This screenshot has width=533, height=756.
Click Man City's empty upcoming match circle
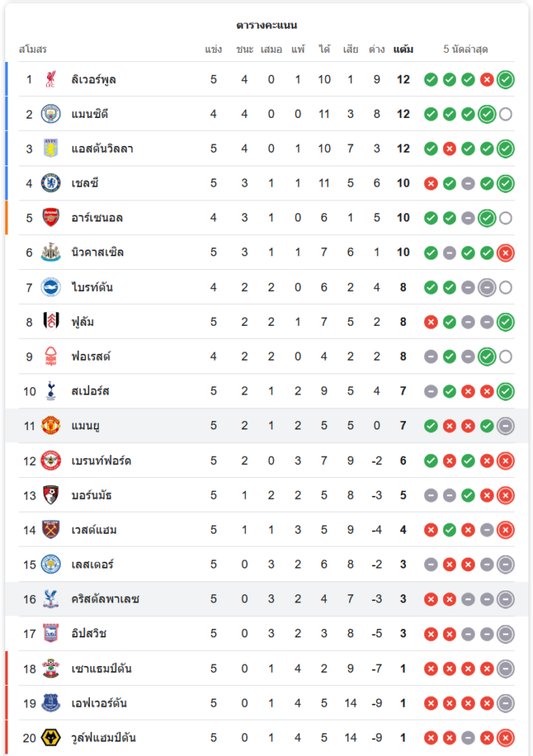point(506,114)
